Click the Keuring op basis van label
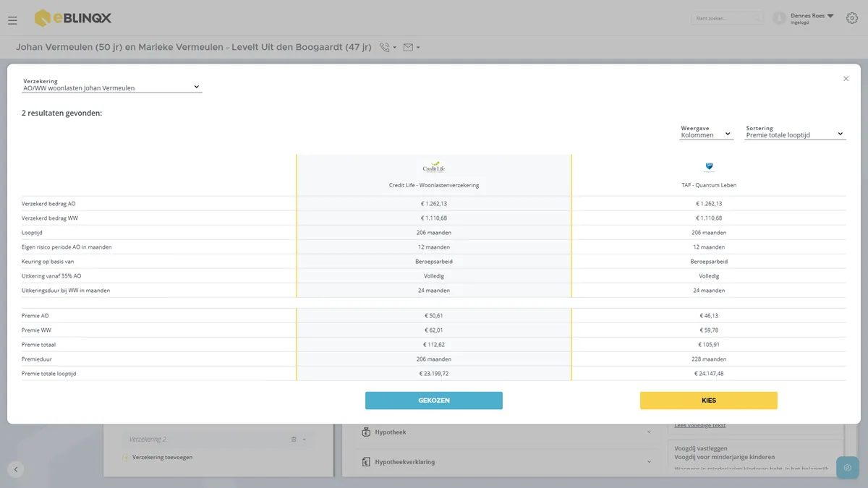 (x=48, y=262)
